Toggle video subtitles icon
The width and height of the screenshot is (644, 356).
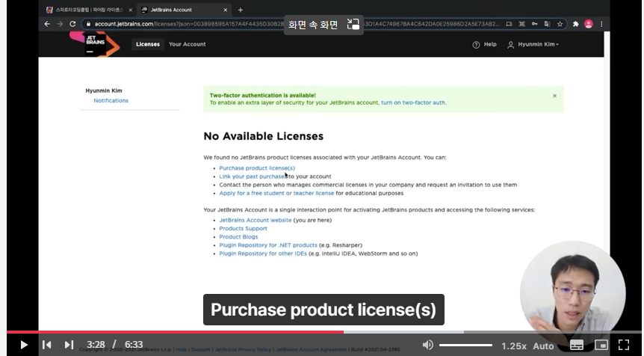coord(576,346)
